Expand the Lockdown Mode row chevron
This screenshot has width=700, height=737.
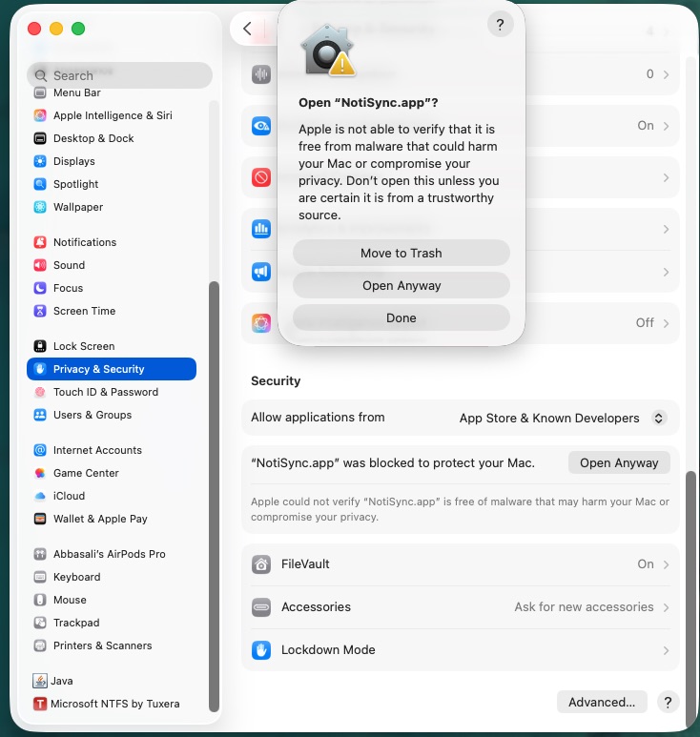click(x=666, y=650)
